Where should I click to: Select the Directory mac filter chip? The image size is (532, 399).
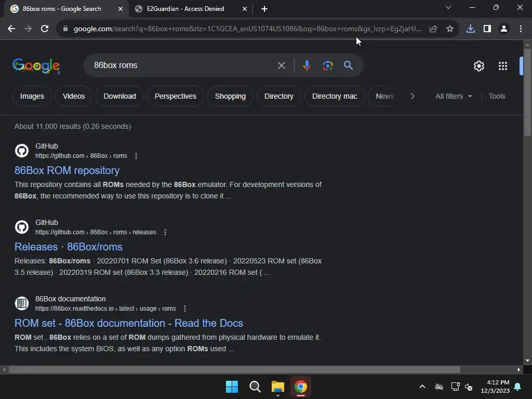[x=335, y=96]
